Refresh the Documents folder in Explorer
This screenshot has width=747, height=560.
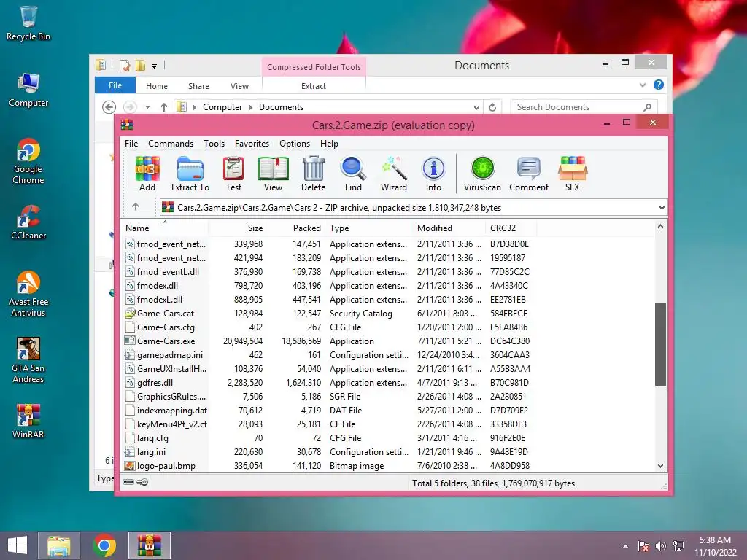click(492, 107)
